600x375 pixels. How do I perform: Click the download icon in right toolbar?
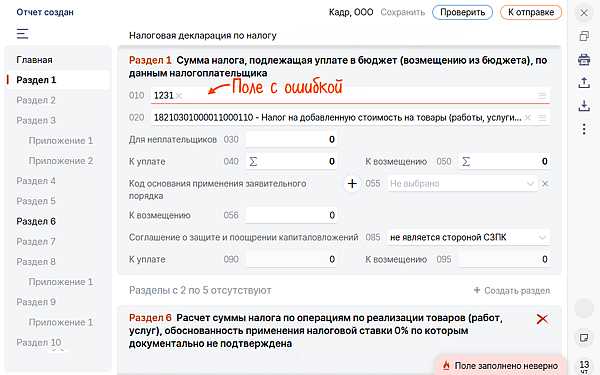click(584, 106)
